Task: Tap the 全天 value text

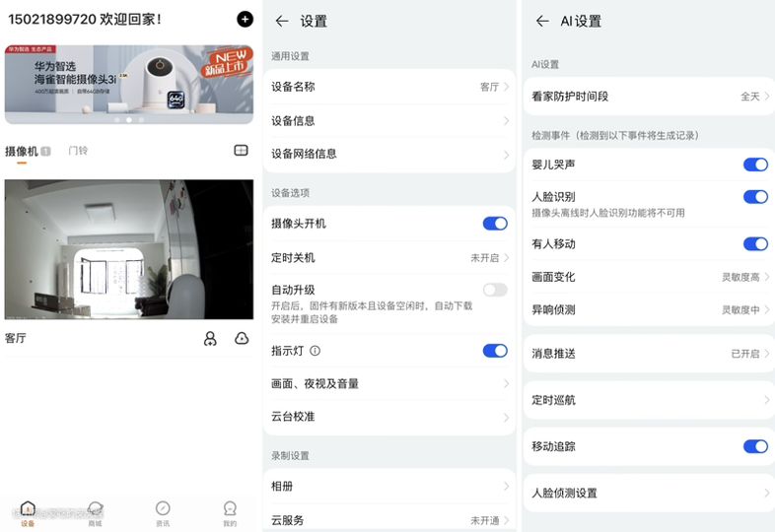Action: click(749, 97)
